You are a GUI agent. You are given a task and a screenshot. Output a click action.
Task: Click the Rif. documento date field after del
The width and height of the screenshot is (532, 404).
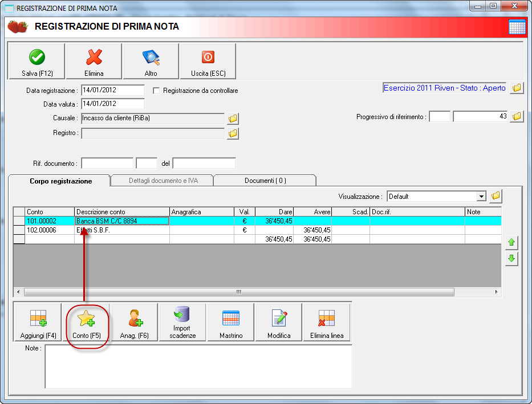(204, 163)
